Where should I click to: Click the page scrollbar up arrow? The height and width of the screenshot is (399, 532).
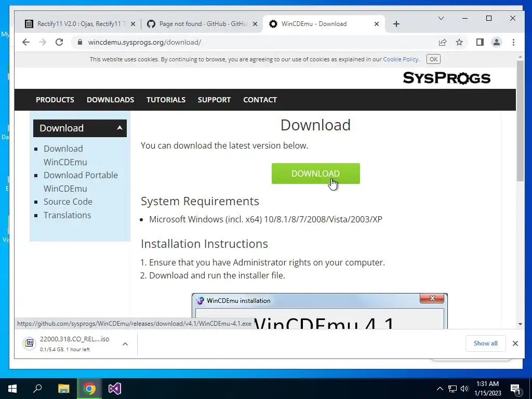520,57
